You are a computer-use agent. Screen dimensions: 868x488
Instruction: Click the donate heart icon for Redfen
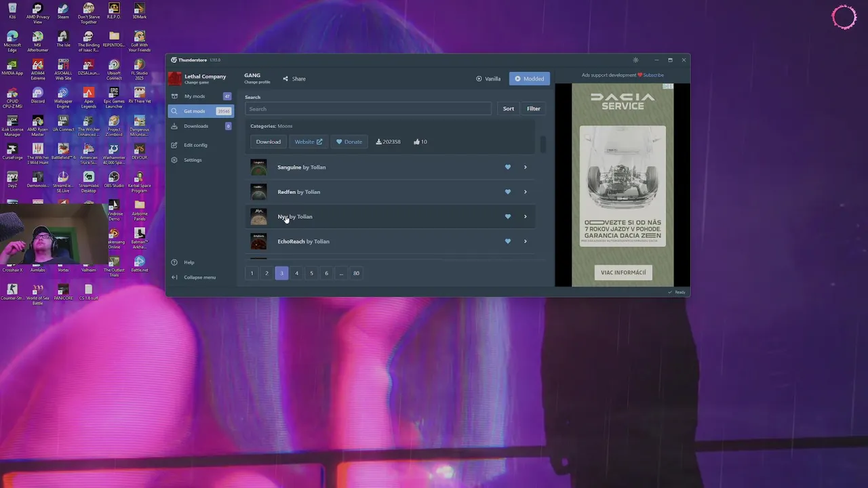click(x=507, y=192)
